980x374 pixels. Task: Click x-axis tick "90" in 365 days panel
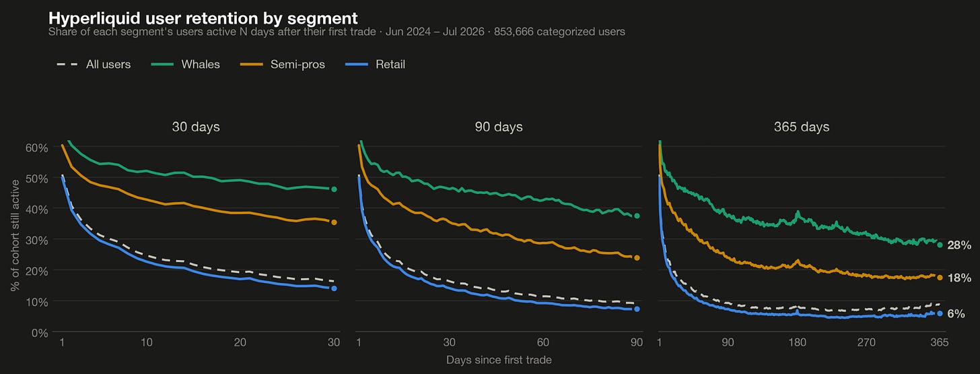[728, 343]
